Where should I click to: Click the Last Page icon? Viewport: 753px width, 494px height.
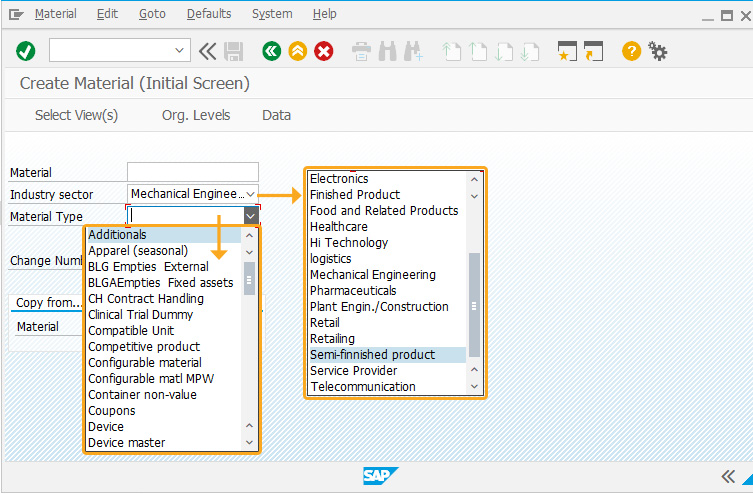point(529,51)
